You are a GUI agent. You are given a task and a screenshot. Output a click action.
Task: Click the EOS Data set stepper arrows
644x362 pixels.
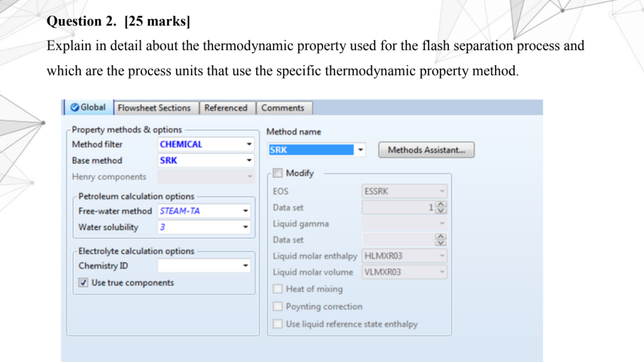[441, 208]
